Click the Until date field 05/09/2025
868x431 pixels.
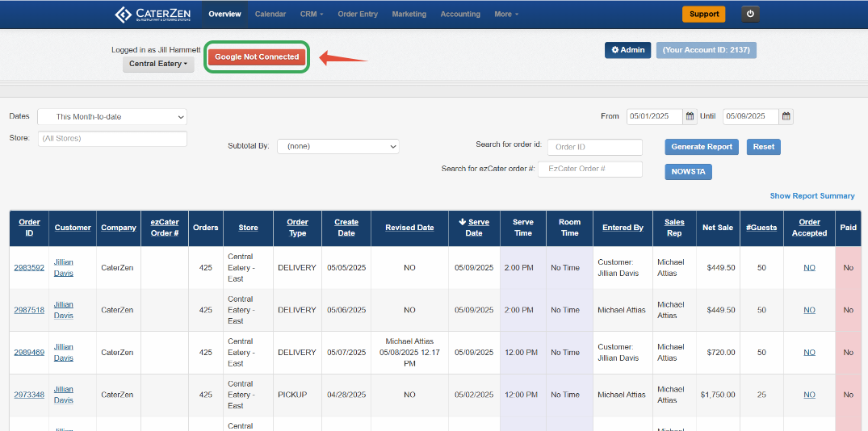click(x=751, y=116)
